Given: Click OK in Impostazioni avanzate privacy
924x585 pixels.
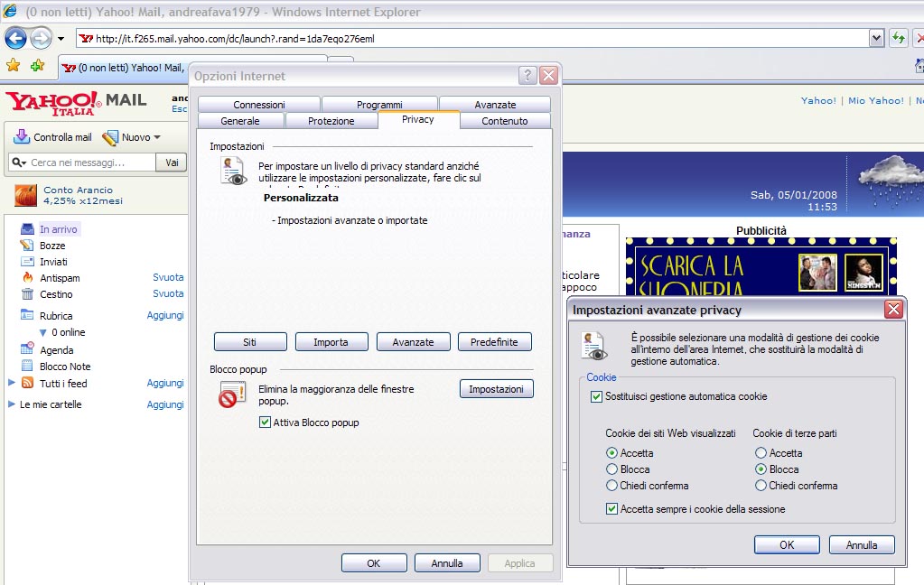Looking at the screenshot, I should pyautogui.click(x=787, y=545).
